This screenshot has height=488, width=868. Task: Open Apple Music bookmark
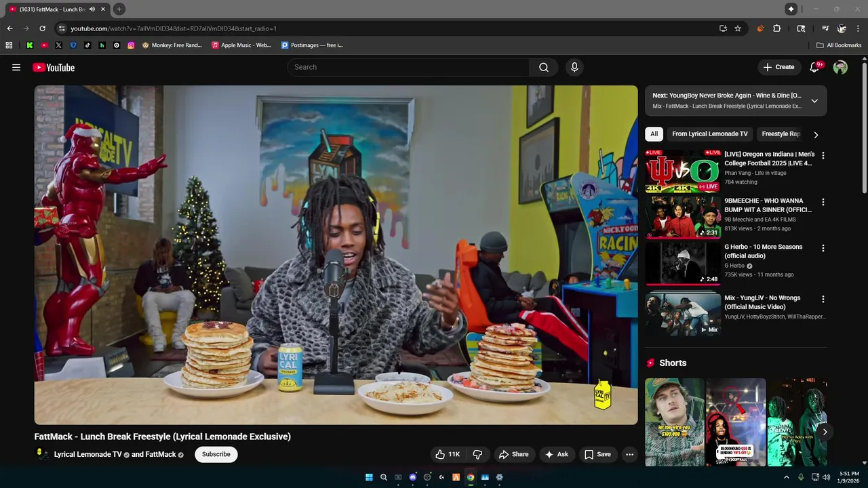pyautogui.click(x=241, y=45)
